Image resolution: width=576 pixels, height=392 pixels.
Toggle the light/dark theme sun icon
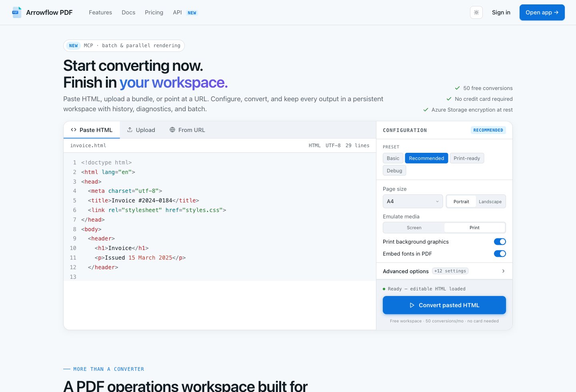476,12
